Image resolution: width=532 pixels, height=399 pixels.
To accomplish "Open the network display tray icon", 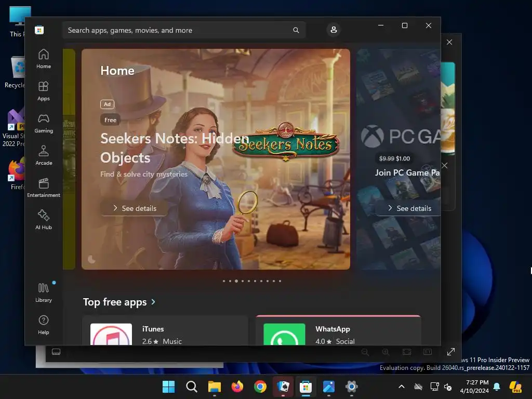I will [x=434, y=387].
